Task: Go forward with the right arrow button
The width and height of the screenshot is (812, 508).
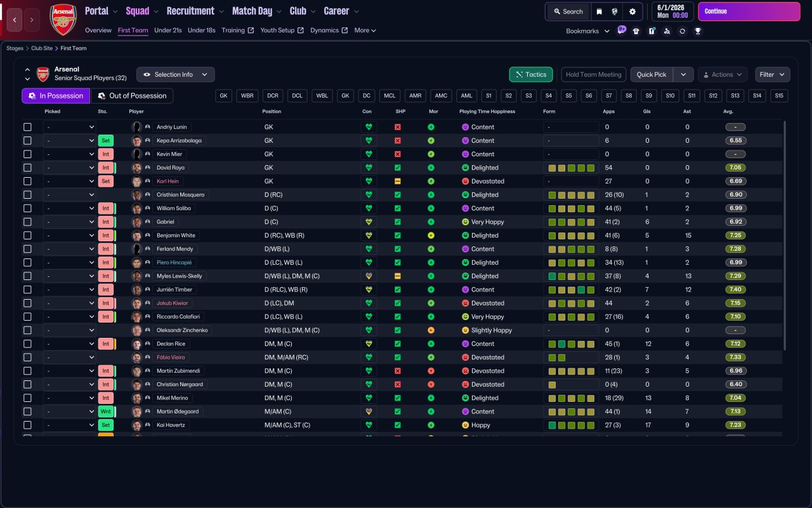Action: click(x=32, y=20)
